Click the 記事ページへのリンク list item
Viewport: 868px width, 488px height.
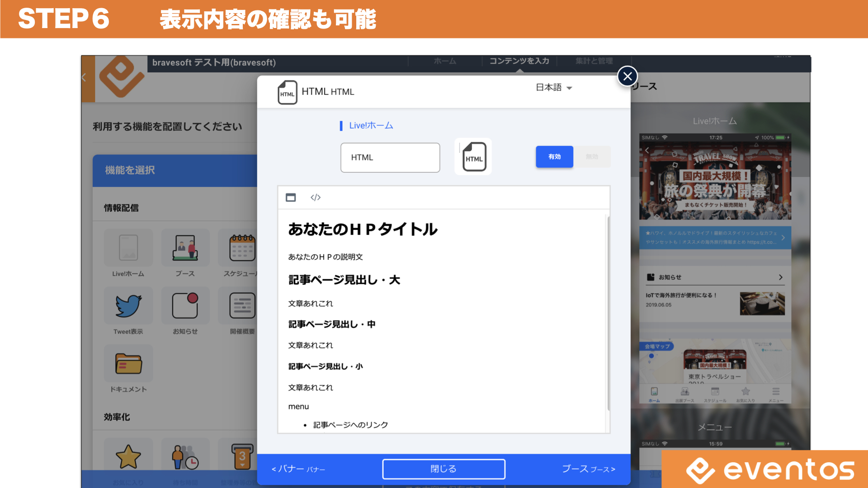350,425
